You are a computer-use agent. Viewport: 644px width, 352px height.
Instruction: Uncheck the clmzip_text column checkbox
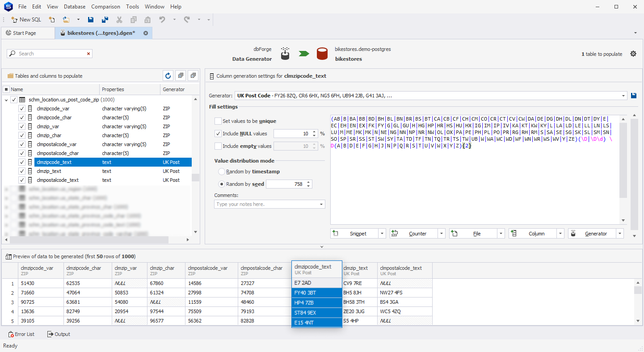tap(21, 171)
